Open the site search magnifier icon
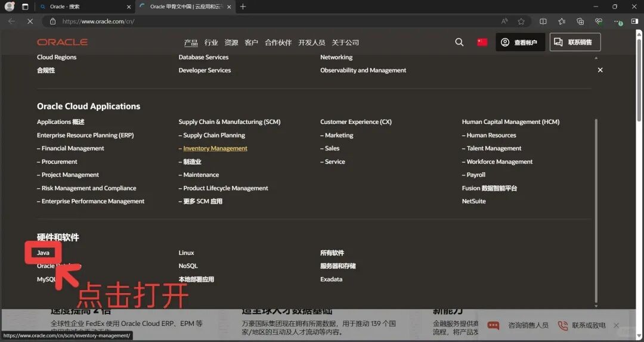Image resolution: width=644 pixels, height=342 pixels. pyautogui.click(x=459, y=42)
